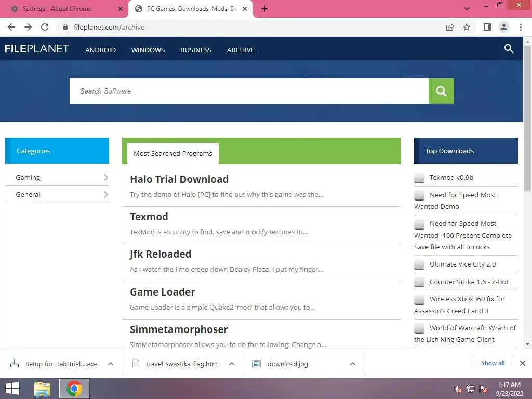Click the Action Center flag tray icon
This screenshot has width=532, height=399.
[483, 389]
